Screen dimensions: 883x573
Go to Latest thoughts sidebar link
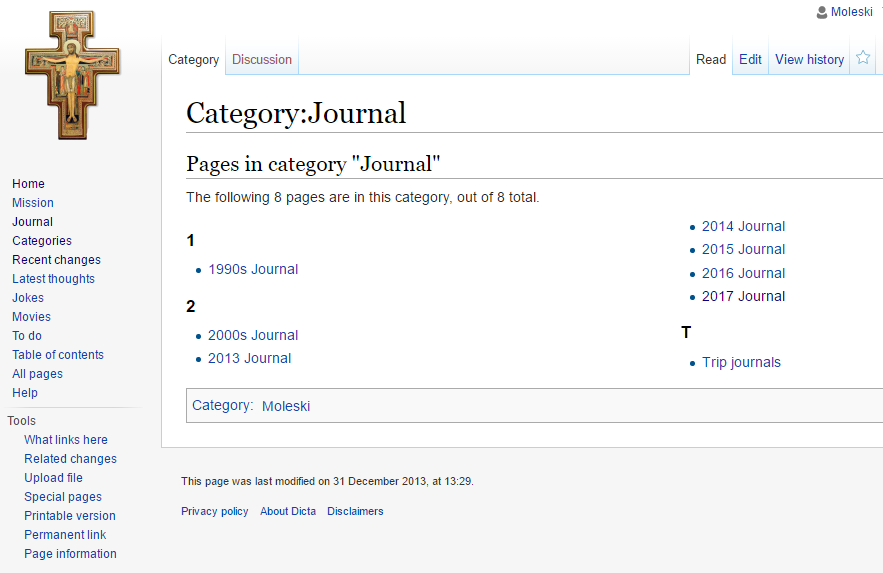[x=53, y=279]
